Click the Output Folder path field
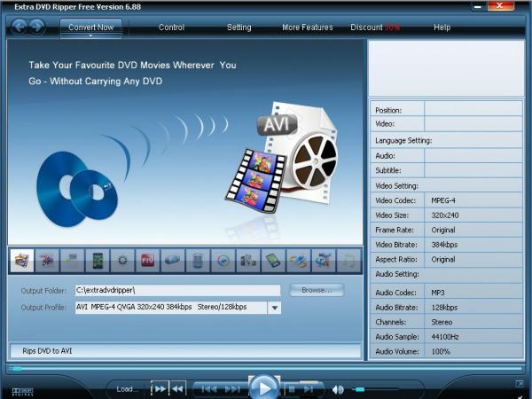 click(177, 290)
